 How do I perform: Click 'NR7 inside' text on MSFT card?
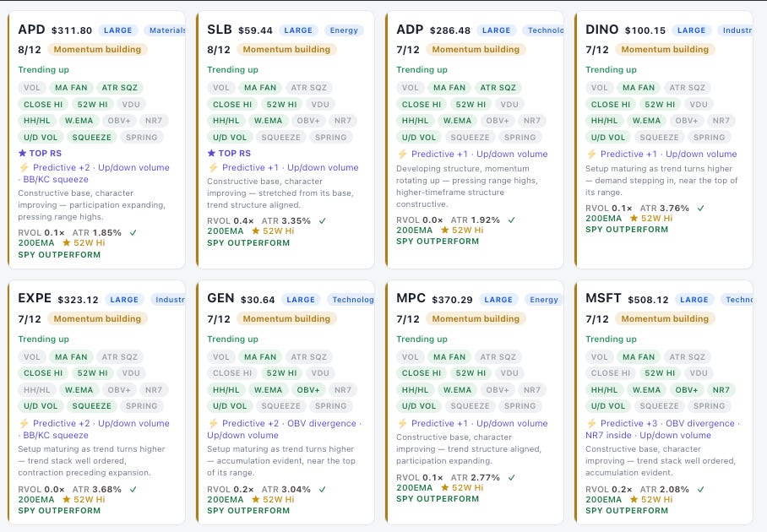[x=608, y=435]
